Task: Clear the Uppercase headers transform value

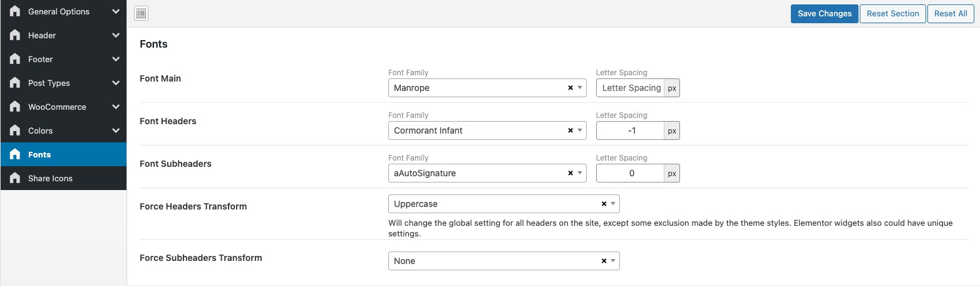Action: (604, 204)
